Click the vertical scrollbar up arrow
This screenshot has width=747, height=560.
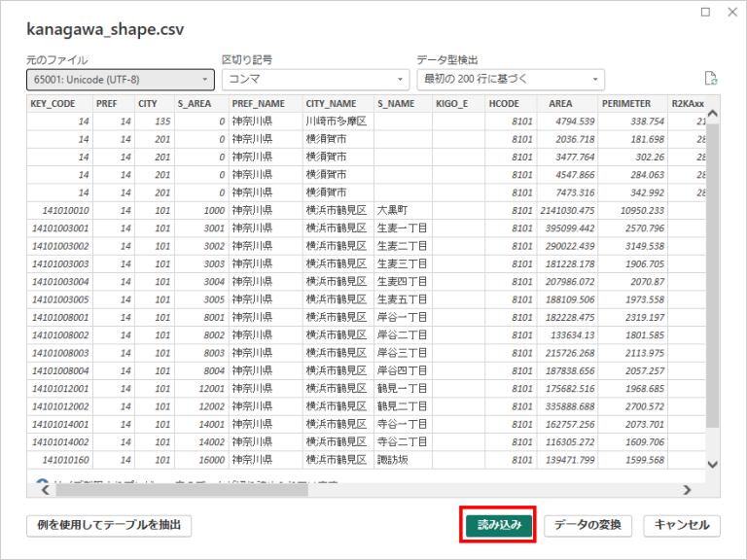(x=713, y=114)
